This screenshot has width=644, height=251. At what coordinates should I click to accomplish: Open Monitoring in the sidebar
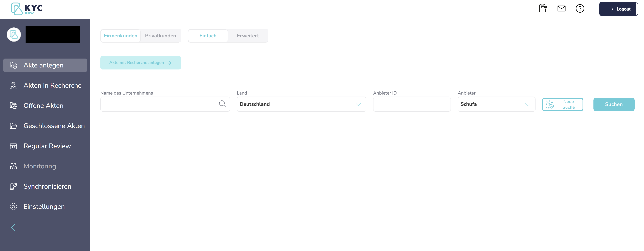45,166
